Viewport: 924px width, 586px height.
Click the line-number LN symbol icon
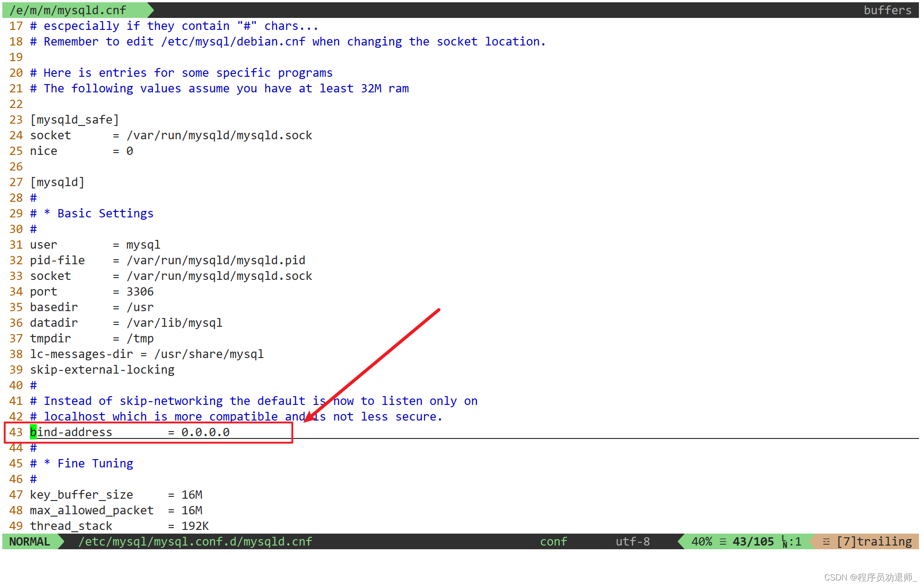[784, 542]
